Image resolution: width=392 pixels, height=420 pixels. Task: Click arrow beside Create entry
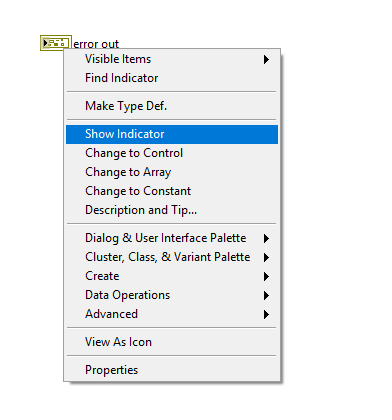click(x=266, y=277)
